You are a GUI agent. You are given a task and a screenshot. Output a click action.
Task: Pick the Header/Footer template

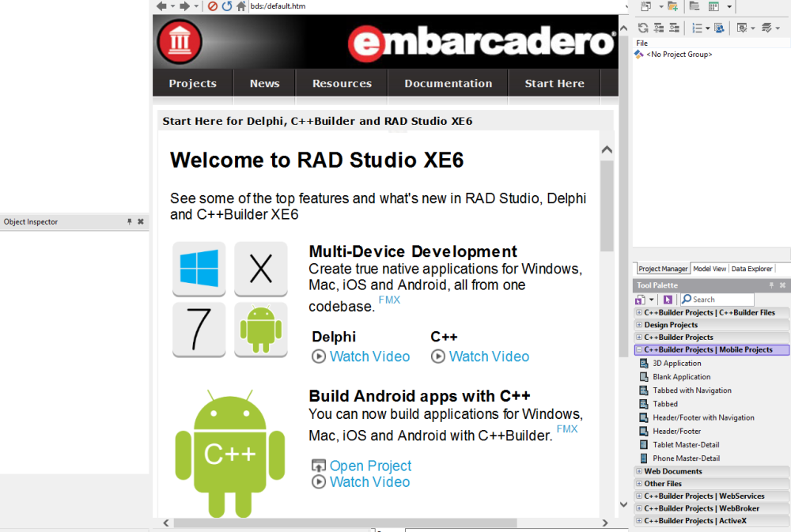[x=676, y=431]
